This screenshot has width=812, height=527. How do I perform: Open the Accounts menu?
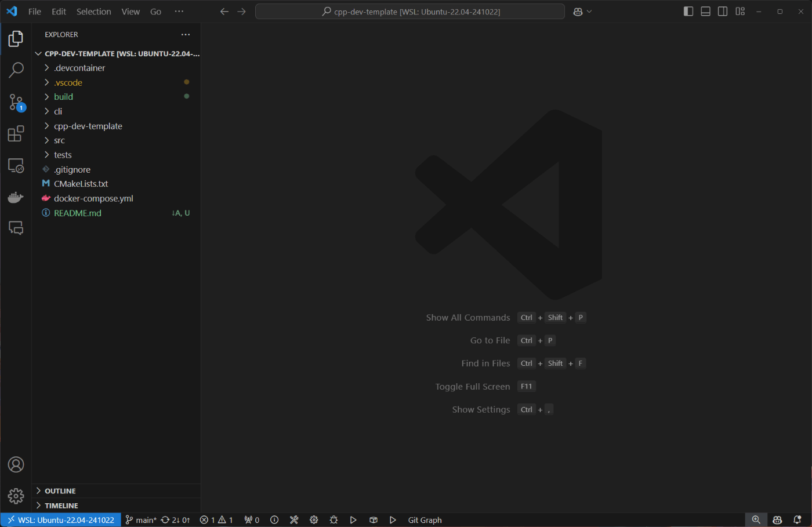pyautogui.click(x=16, y=464)
